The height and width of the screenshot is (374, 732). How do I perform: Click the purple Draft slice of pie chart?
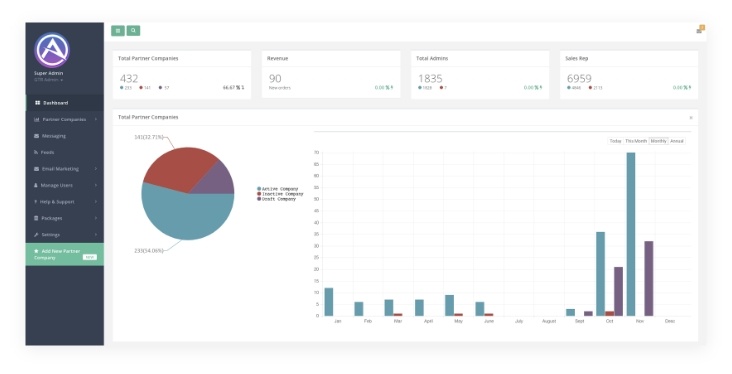[x=218, y=182]
